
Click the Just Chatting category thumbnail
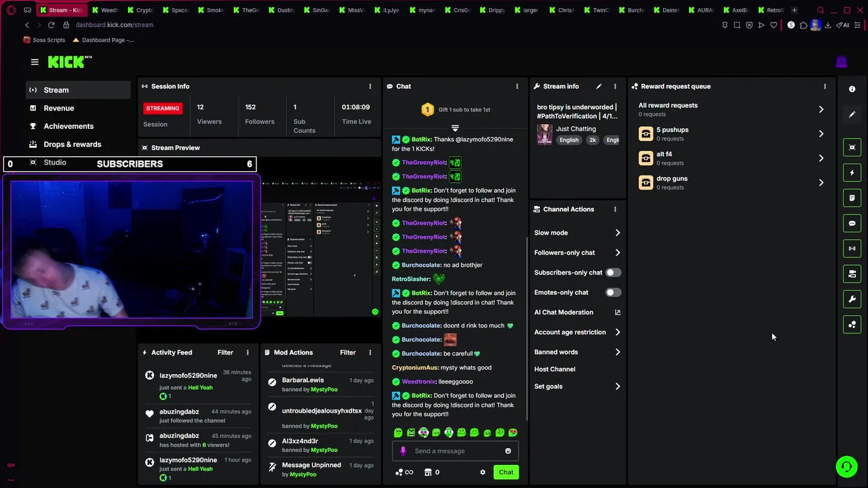[544, 134]
